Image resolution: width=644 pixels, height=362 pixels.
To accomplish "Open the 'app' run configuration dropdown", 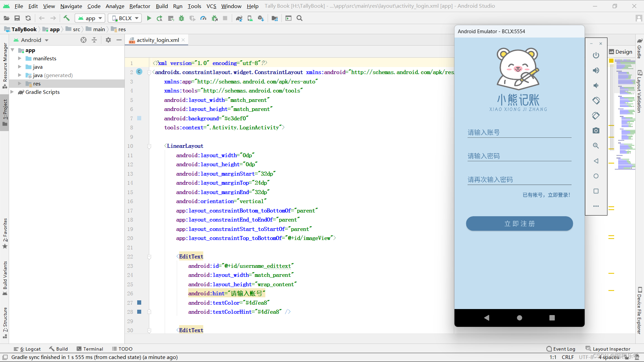I will (x=90, y=18).
